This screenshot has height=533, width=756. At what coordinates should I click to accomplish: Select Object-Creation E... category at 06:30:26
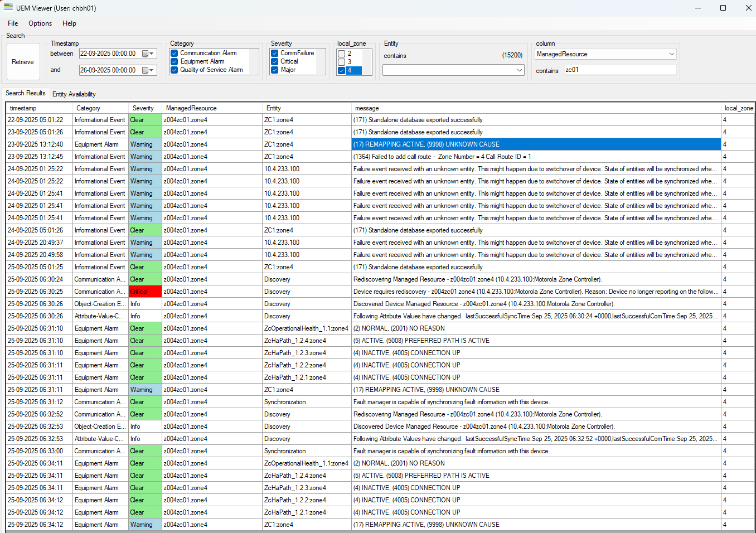pos(100,304)
